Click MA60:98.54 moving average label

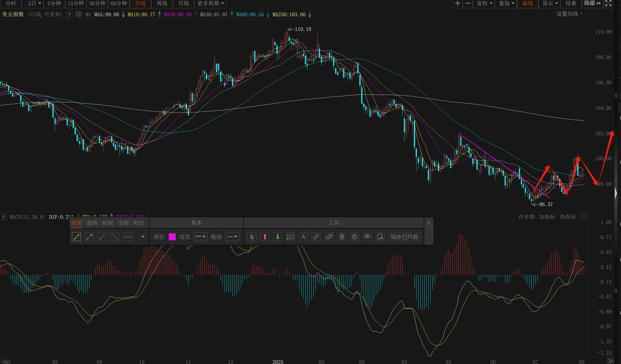pyautogui.click(x=250, y=15)
